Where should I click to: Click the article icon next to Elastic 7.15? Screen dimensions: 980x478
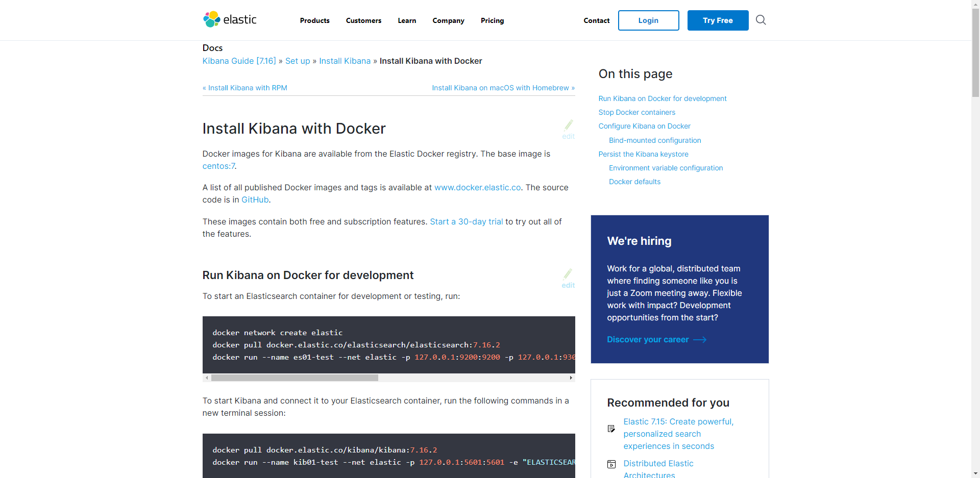(x=611, y=429)
